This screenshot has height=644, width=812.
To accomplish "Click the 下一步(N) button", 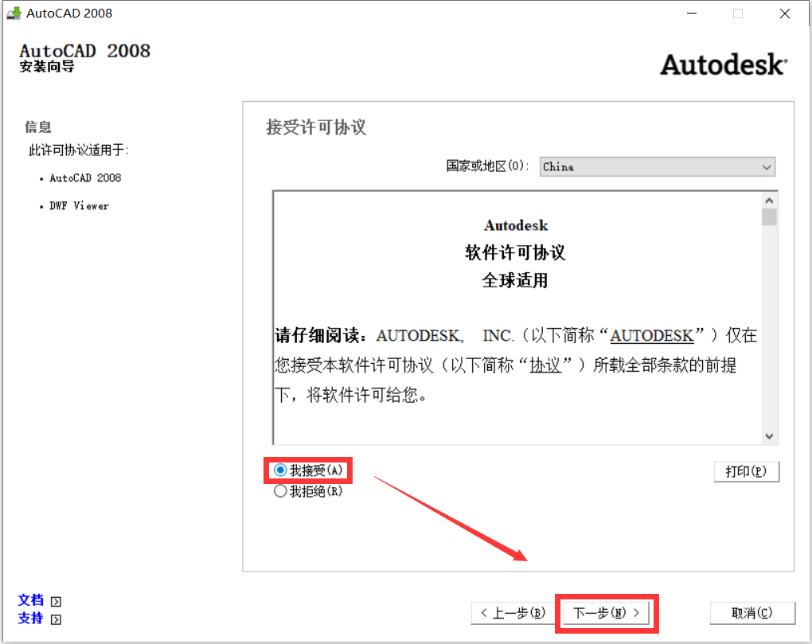I will click(606, 613).
